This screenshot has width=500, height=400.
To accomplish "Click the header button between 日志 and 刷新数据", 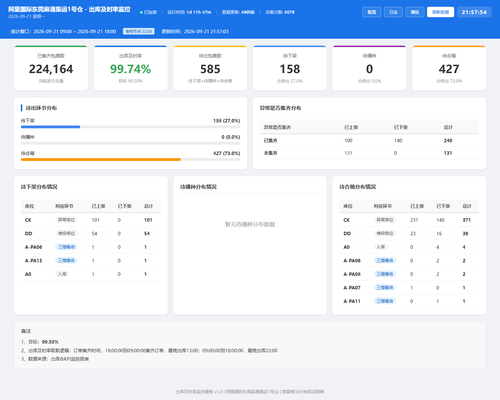I will click(415, 12).
